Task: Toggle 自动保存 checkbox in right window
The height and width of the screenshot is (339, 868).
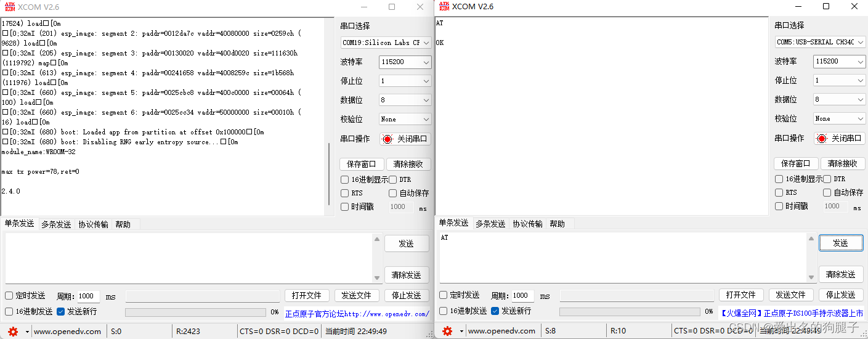Action: [827, 192]
